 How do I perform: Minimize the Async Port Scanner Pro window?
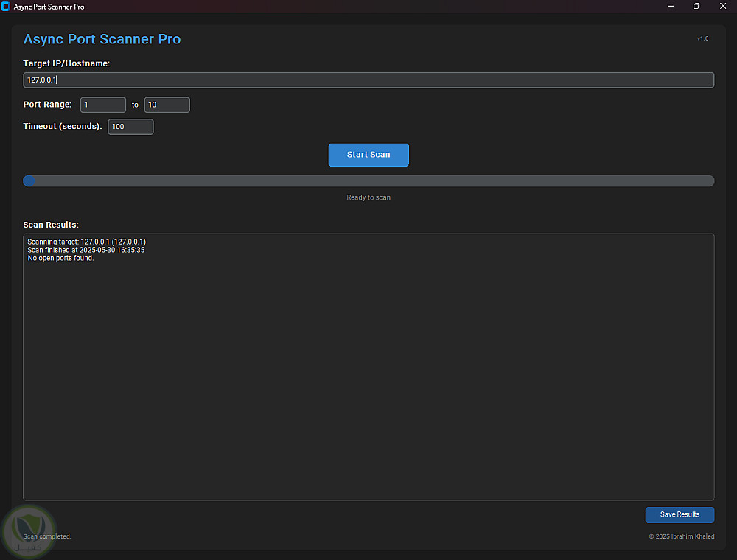tap(671, 7)
